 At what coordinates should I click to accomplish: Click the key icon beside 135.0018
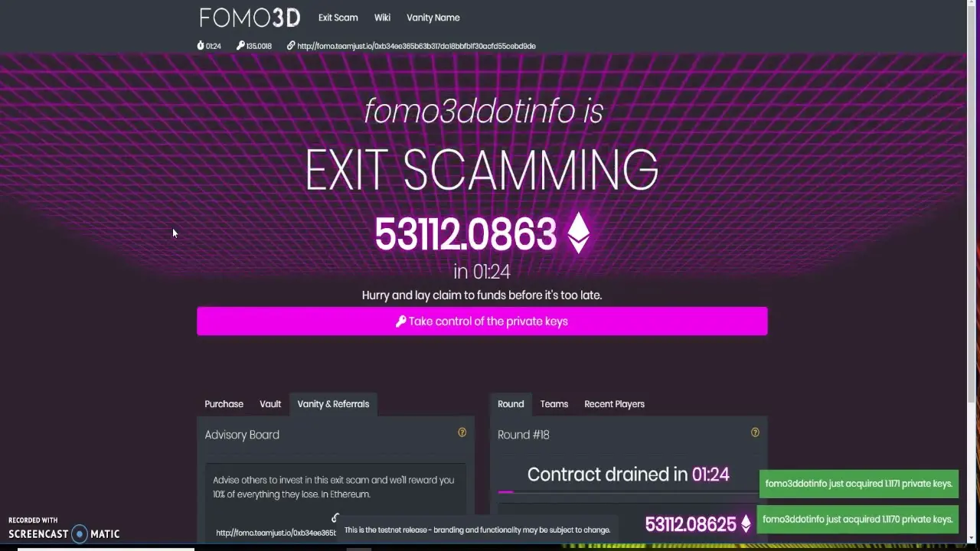point(240,46)
